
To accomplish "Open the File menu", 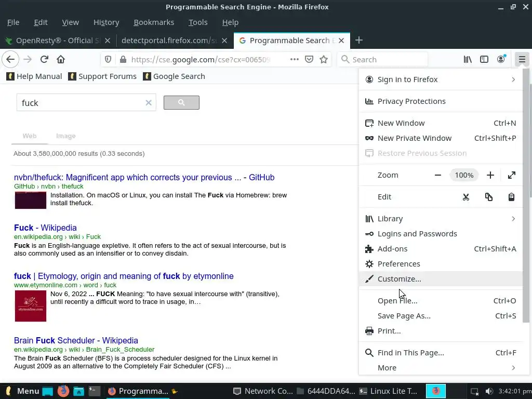I will (x=13, y=22).
